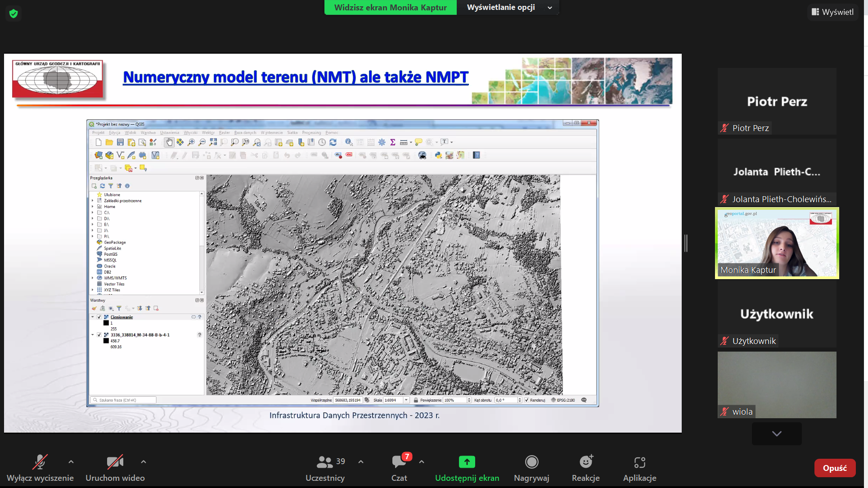Click Piotr Perz participant tile
The width and height of the screenshot is (868, 488).
pyautogui.click(x=777, y=101)
